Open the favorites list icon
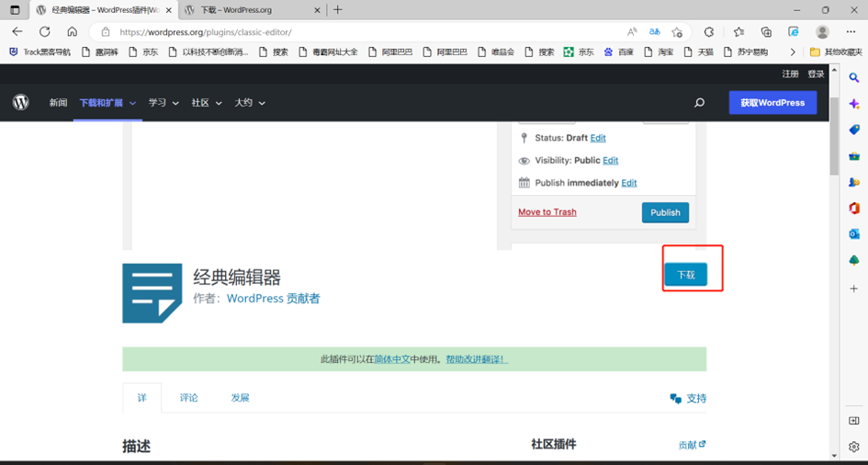Image resolution: width=868 pixels, height=465 pixels. [738, 31]
